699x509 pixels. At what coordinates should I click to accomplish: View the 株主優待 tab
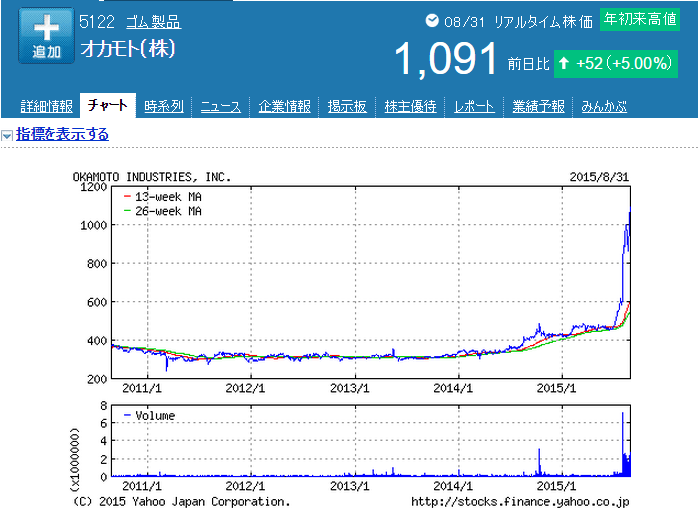(x=410, y=107)
